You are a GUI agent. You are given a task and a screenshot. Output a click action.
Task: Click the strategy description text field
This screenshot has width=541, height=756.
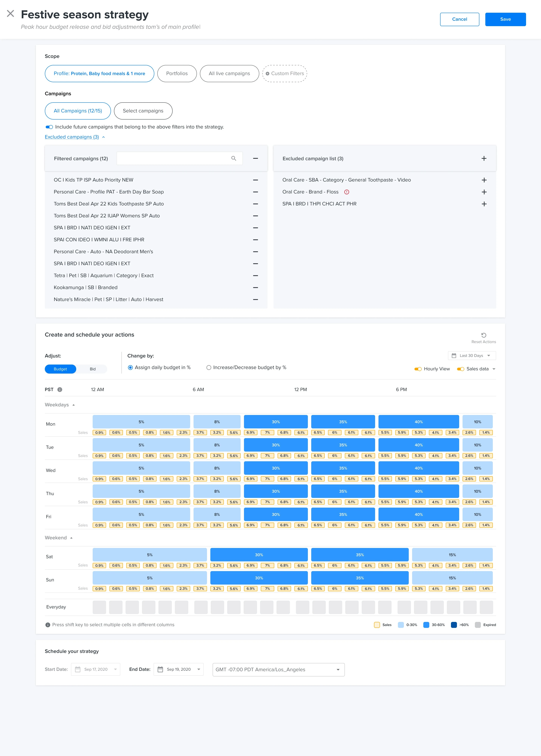111,27
